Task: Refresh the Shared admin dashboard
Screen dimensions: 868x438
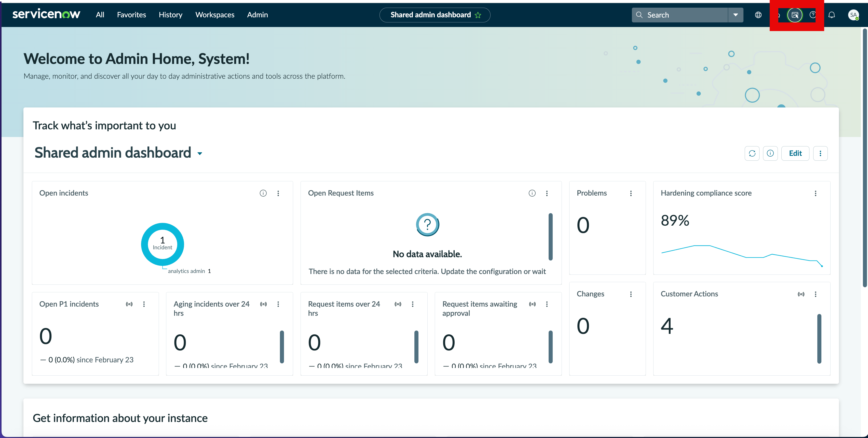Action: pyautogui.click(x=752, y=153)
